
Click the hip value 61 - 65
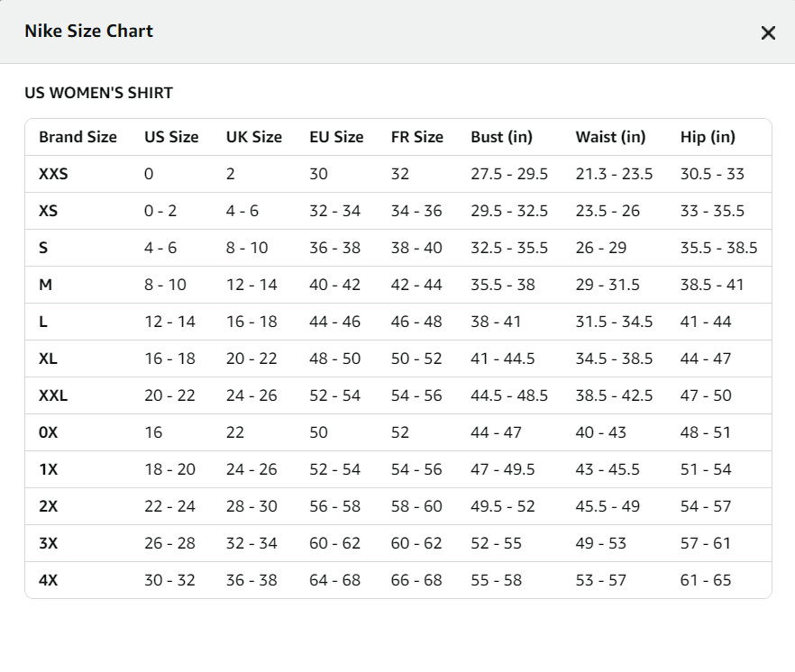pyautogui.click(x=706, y=580)
